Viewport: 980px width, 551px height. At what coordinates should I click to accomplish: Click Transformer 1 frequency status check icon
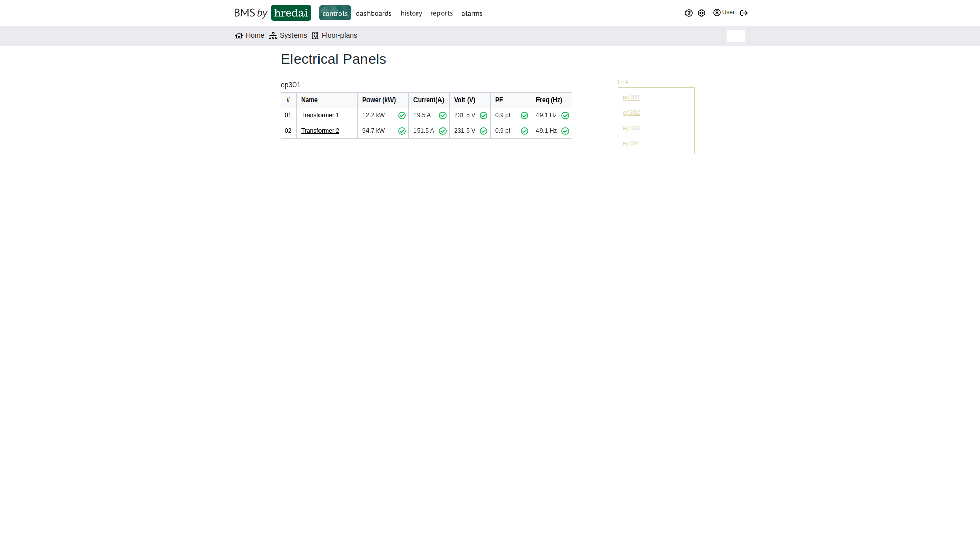click(x=565, y=116)
